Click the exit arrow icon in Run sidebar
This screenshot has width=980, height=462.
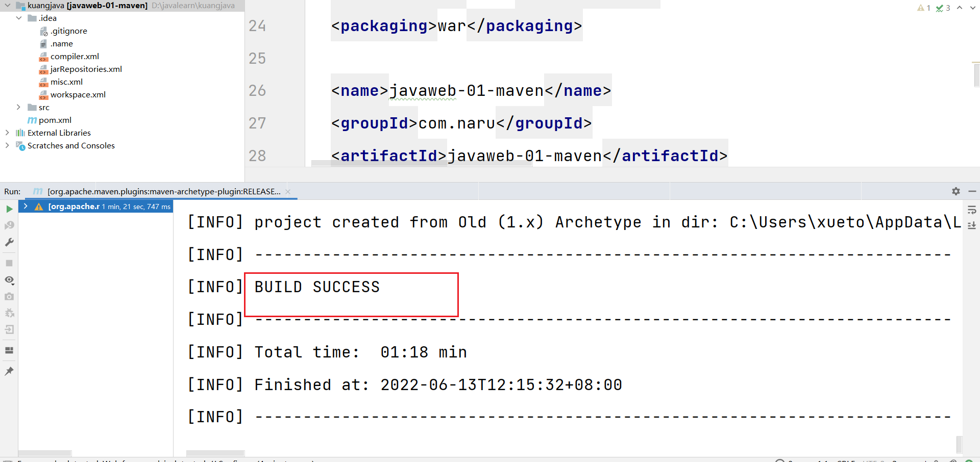tap(9, 329)
